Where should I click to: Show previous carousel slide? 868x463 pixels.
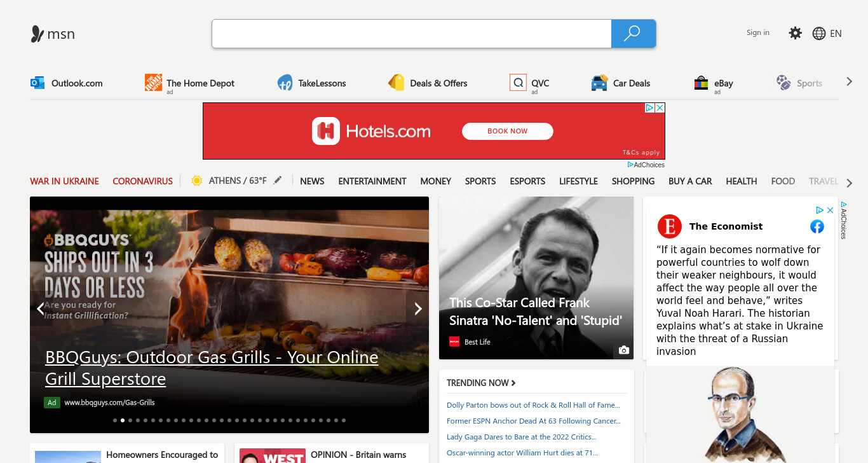[x=41, y=308]
